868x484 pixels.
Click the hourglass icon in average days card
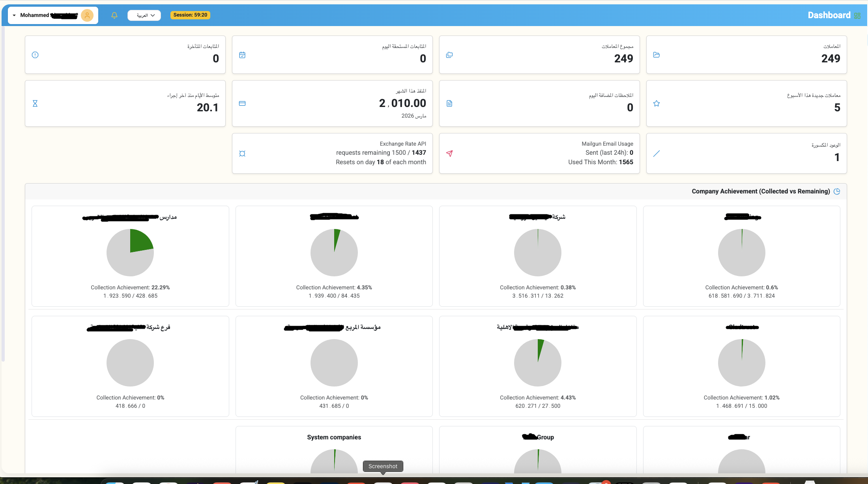[35, 103]
